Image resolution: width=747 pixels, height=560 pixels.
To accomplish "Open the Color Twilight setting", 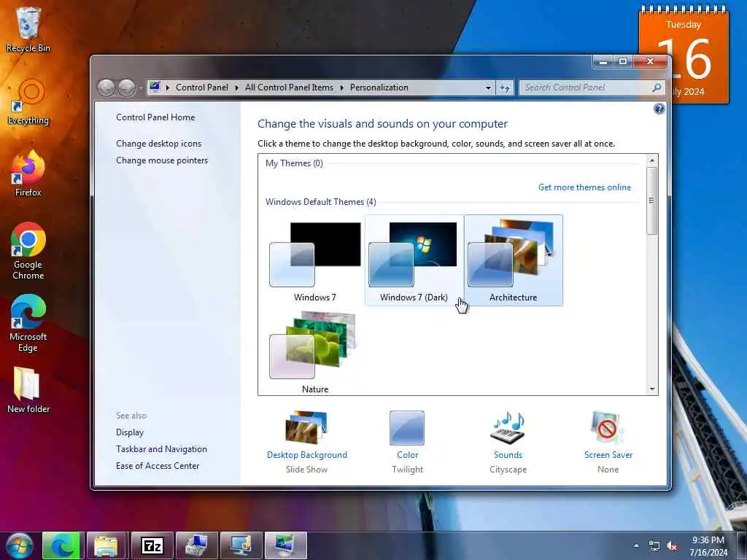I will click(407, 442).
